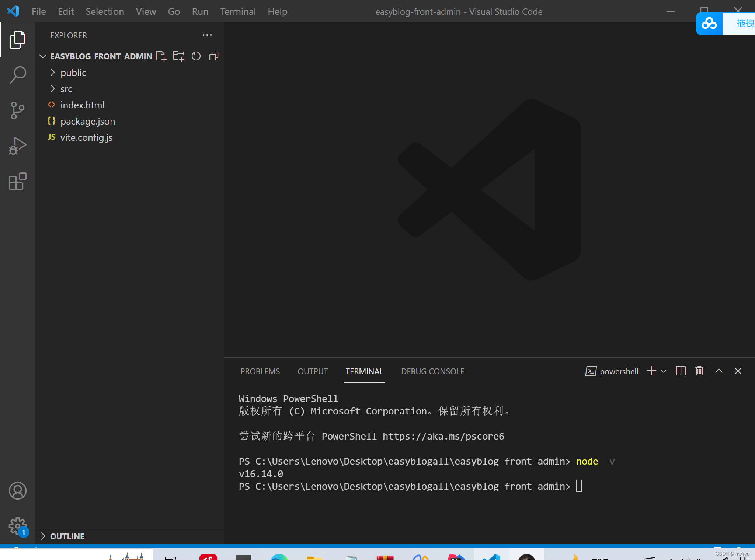Maximize the terminal panel size
755x560 pixels.
pos(719,371)
